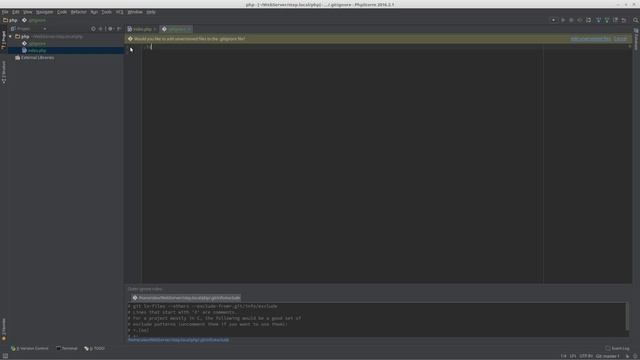Screen dimensions: 640x360
Task: Click the run-with-coverage toolbar icon
Action: pos(580,20)
